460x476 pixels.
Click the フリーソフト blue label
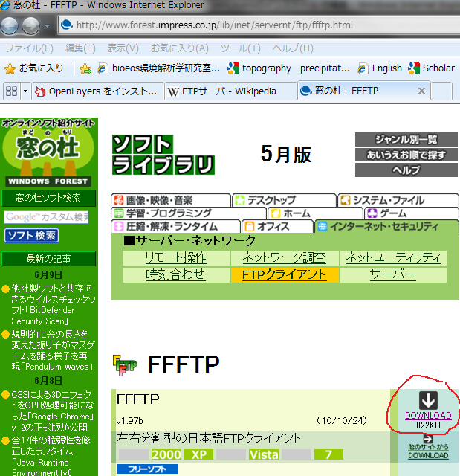coord(147,469)
